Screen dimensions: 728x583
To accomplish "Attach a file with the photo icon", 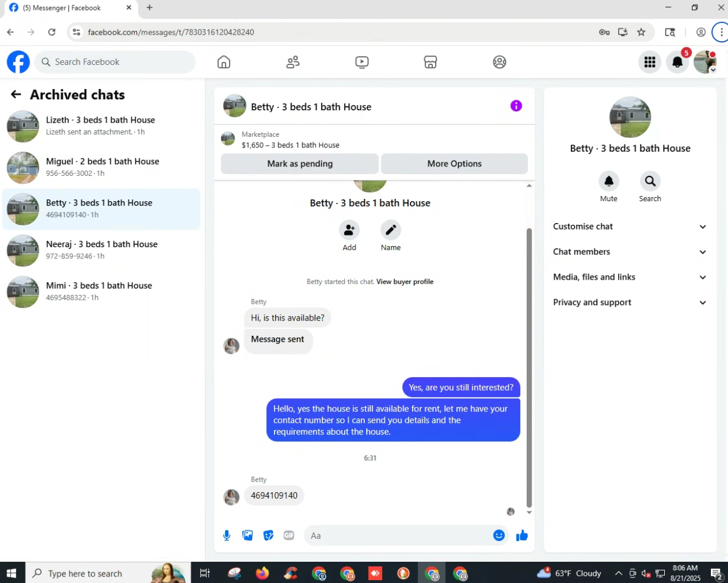I will [247, 535].
